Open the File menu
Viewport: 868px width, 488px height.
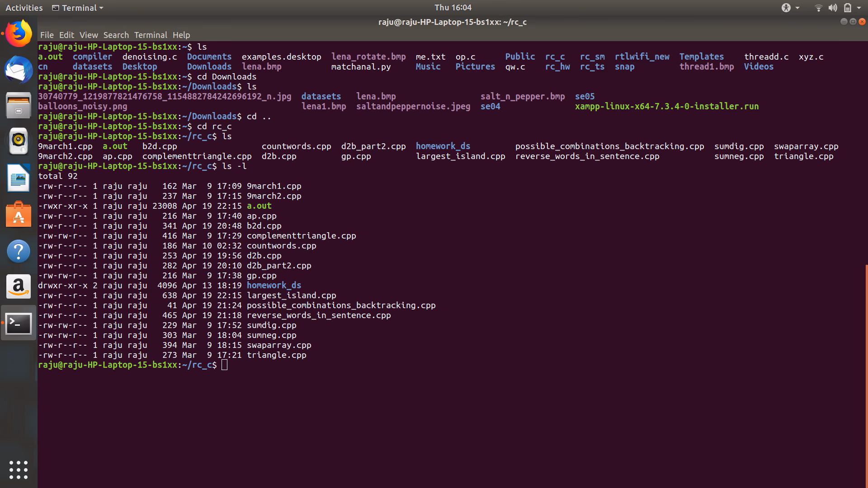point(47,35)
